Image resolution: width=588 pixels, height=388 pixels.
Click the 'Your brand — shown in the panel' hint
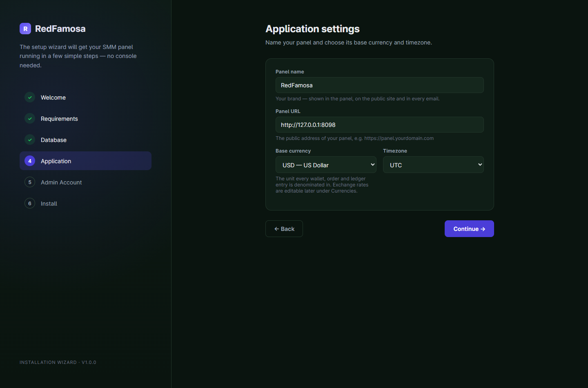(358, 99)
